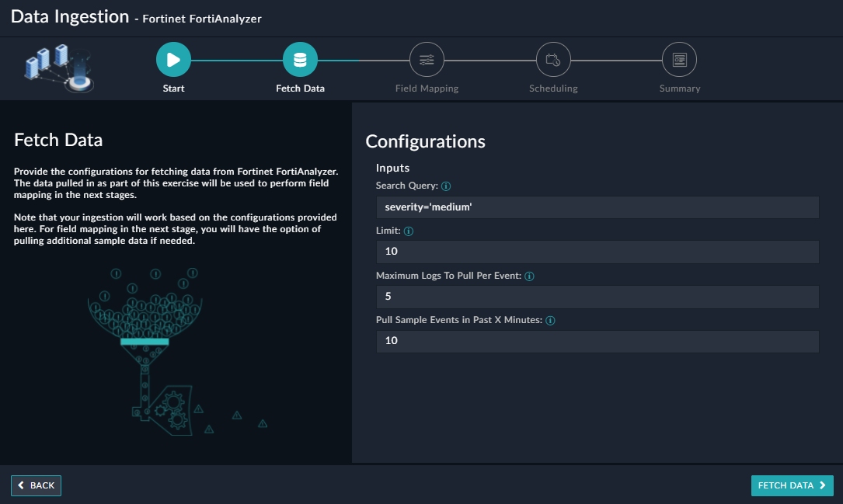This screenshot has height=504, width=843.
Task: Click info icon beside Limit label
Action: pyautogui.click(x=409, y=231)
